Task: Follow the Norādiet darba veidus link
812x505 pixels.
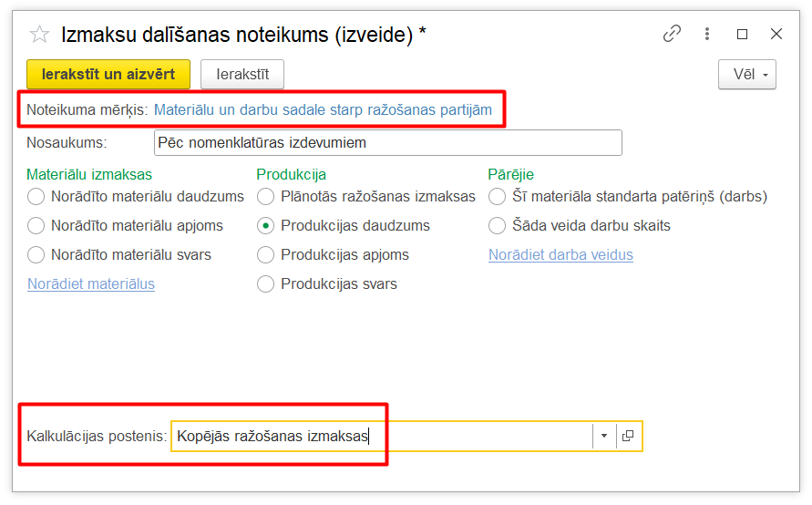Action: (x=560, y=255)
